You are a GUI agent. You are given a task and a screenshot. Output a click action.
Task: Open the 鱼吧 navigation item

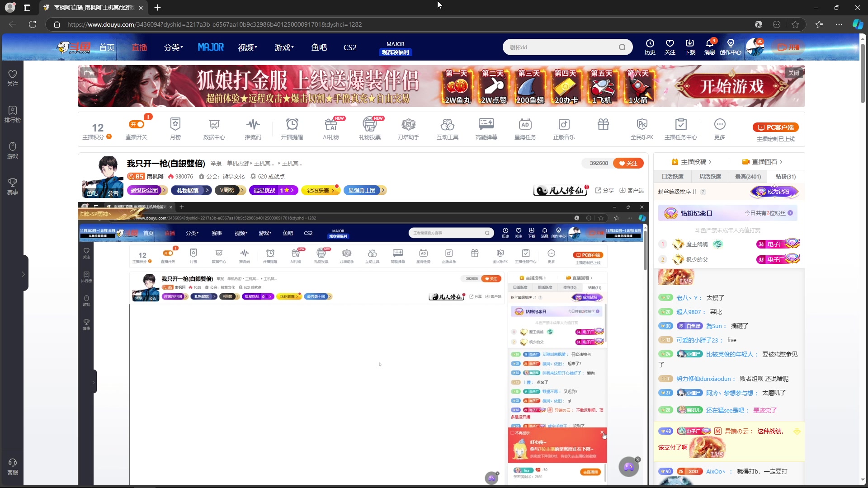tap(319, 47)
